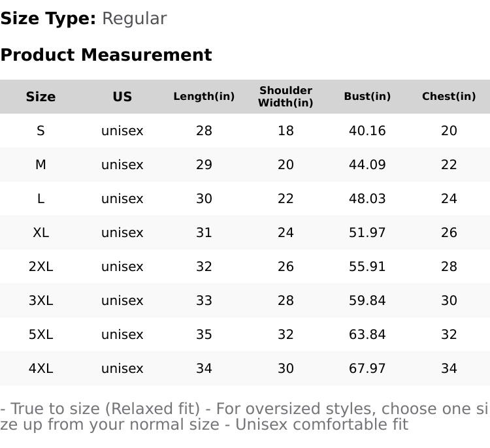Select the L size row label
The height and width of the screenshot is (448, 490).
pyautogui.click(x=41, y=199)
